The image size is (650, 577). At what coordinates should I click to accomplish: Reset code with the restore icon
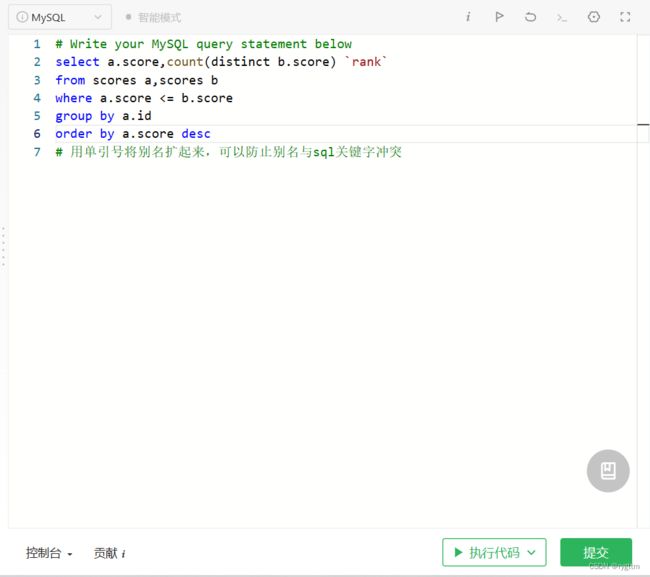[530, 17]
